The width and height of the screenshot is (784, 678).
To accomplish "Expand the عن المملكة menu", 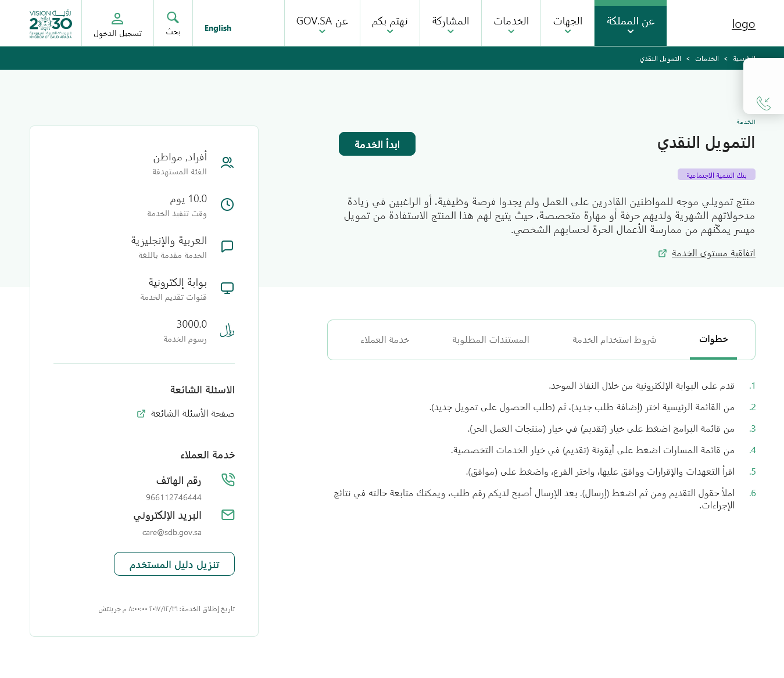I will click(x=631, y=23).
